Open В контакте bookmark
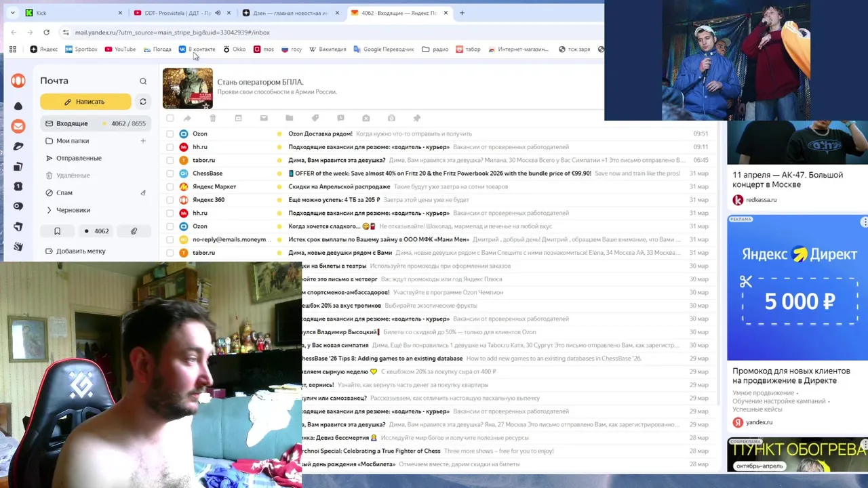This screenshot has width=868, height=488. (x=197, y=49)
